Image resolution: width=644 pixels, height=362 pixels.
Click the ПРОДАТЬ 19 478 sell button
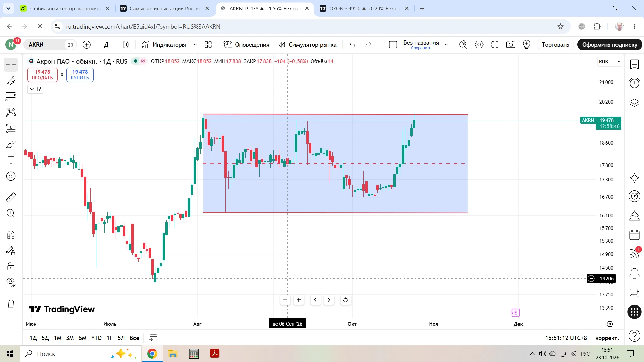pyautogui.click(x=42, y=75)
